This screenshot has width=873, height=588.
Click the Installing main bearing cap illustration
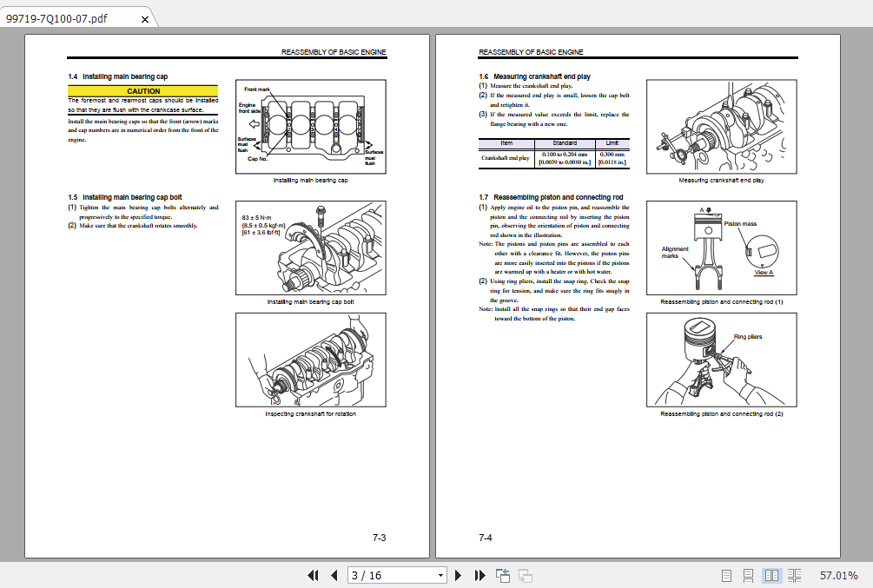pyautogui.click(x=309, y=127)
